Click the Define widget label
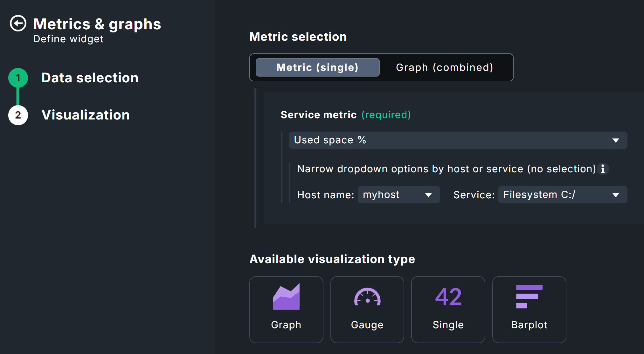The height and width of the screenshot is (354, 644). coord(68,39)
